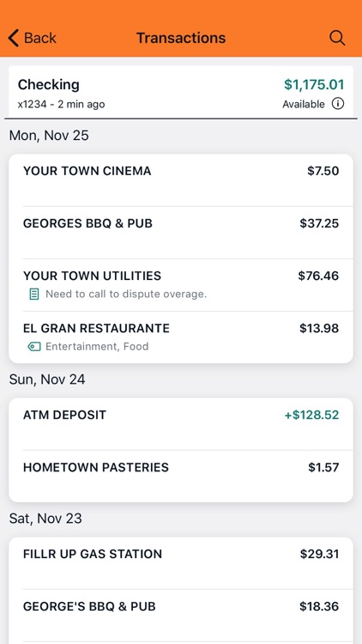Tap the Entertainment, Food category label
This screenshot has width=362, height=644.
point(97,347)
